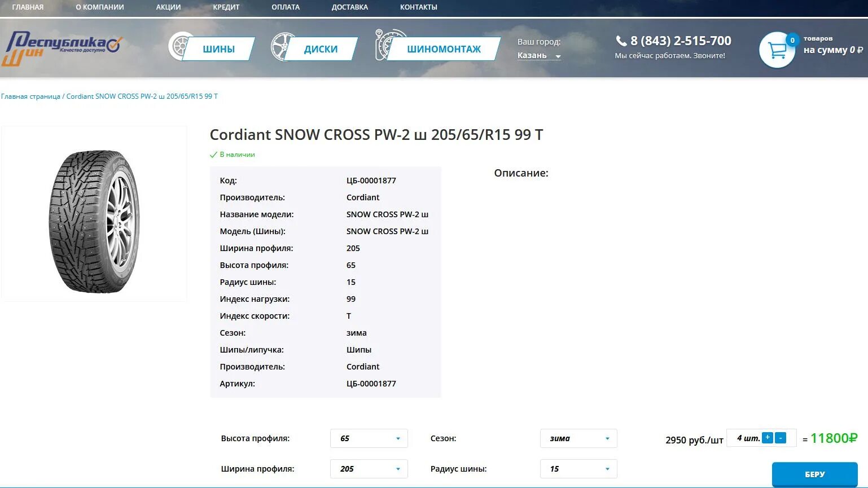868x488 pixels.
Task: Click the Артикул value ЦБ-00001877
Action: 371,384
